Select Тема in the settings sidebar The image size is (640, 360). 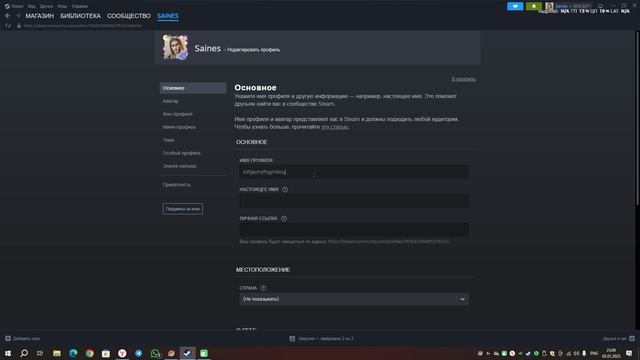tap(168, 140)
